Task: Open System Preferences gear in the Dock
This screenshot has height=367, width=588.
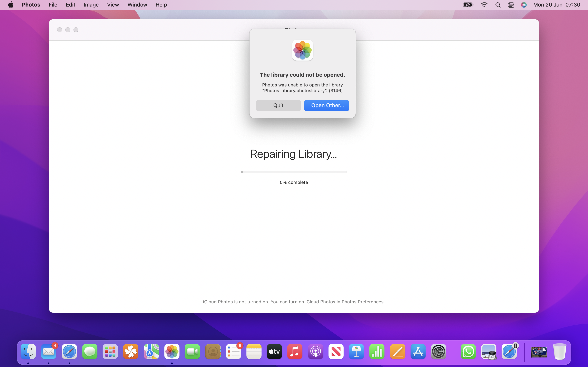Action: tap(438, 352)
